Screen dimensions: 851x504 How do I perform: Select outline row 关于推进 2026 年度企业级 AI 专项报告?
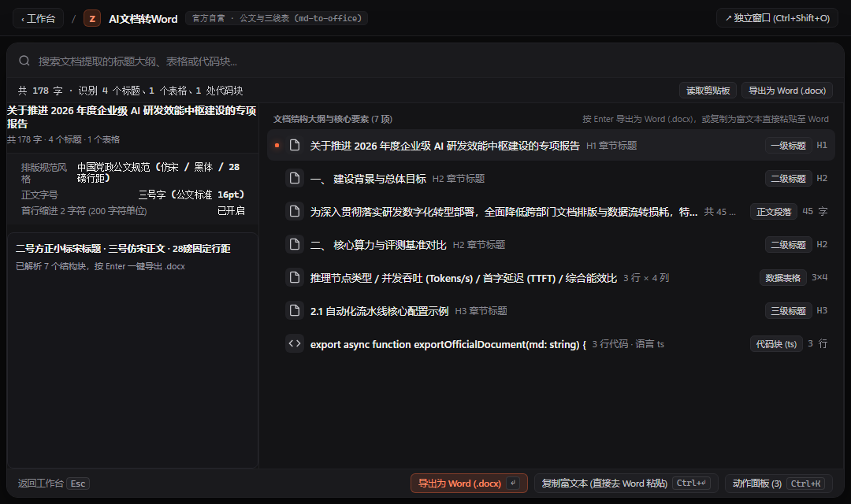click(551, 146)
